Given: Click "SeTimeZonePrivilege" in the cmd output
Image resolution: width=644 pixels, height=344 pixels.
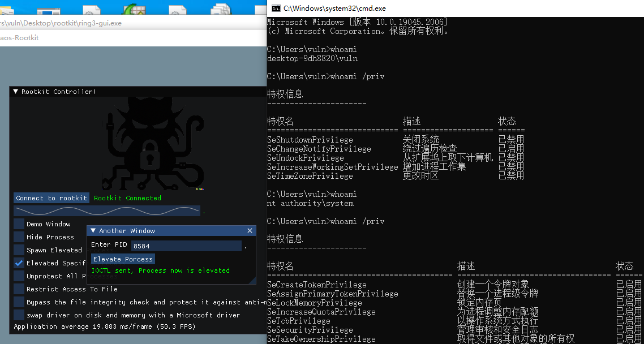Looking at the screenshot, I should click(310, 176).
